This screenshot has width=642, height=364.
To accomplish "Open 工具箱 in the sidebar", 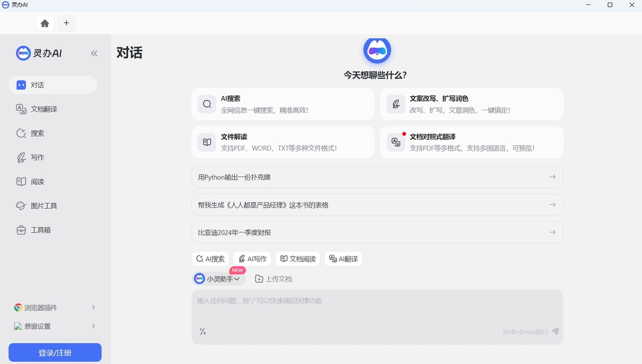I will [x=52, y=230].
